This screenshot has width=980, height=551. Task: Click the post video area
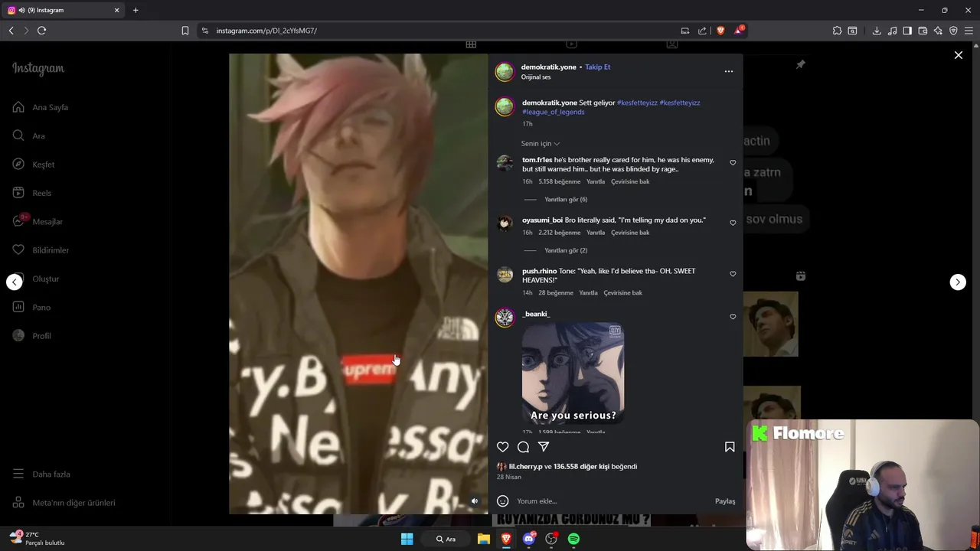tap(358, 283)
